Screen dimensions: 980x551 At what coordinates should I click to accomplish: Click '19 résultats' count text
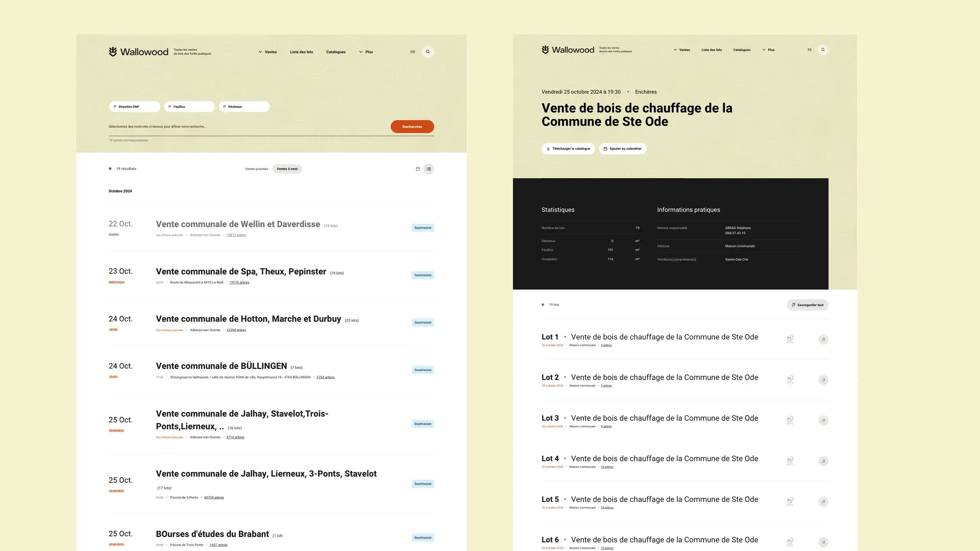pyautogui.click(x=126, y=169)
